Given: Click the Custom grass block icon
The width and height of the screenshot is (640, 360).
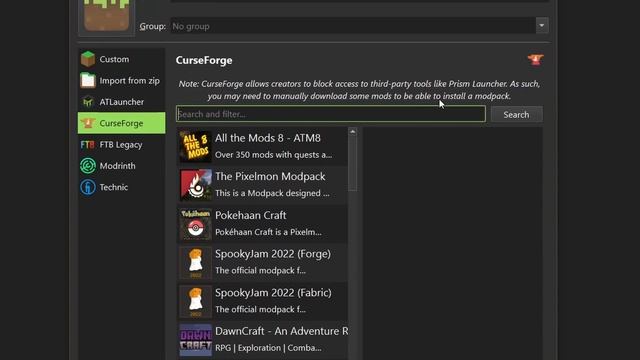Looking at the screenshot, I should point(88,59).
